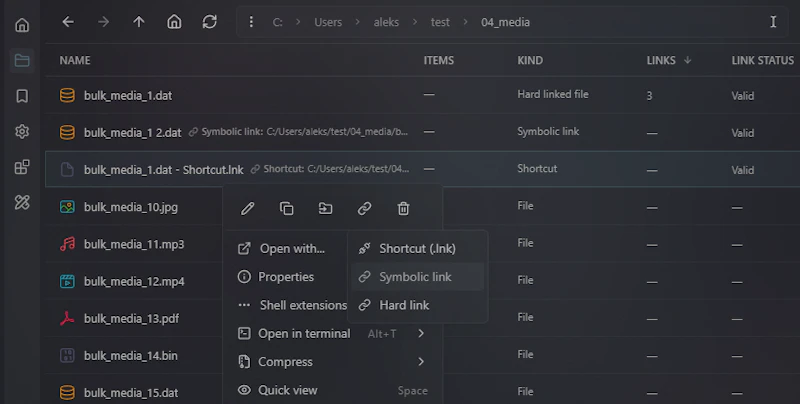This screenshot has height=404, width=800.
Task: Navigate up one directory
Action: (x=139, y=22)
